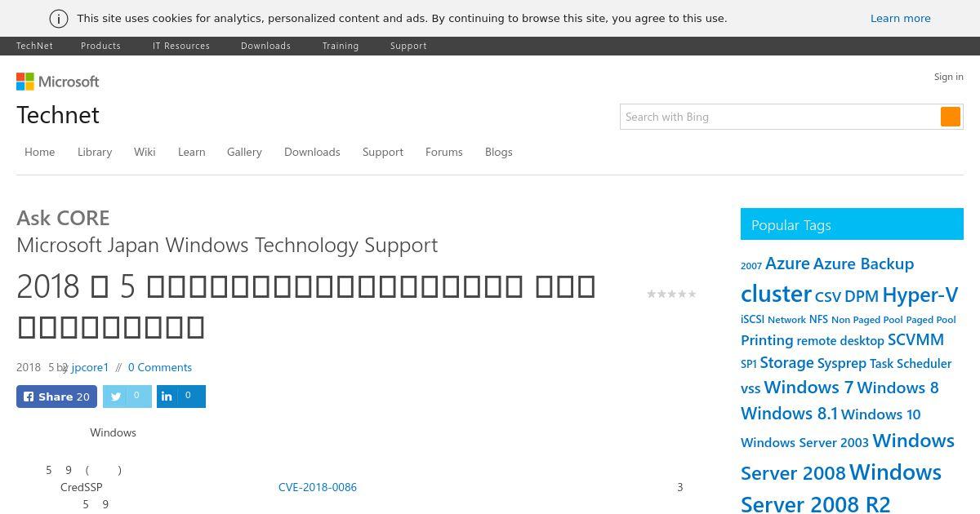Viewport: 980px width, 514px height.
Task: Click the orange Bing search button
Action: [951, 117]
